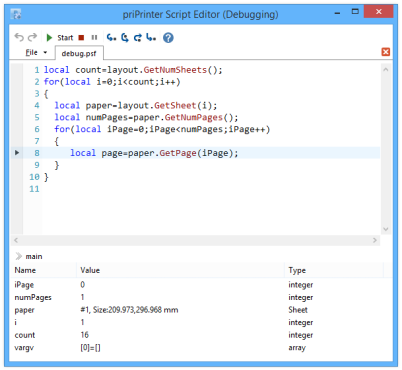Click the main call stack entry
This screenshot has width=402, height=370.
pos(34,256)
